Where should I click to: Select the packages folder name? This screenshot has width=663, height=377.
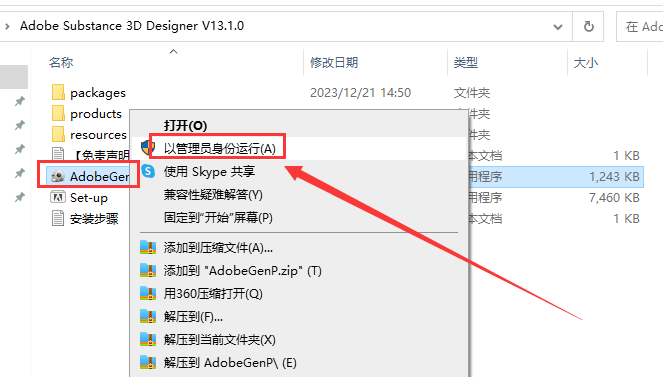pyautogui.click(x=98, y=93)
